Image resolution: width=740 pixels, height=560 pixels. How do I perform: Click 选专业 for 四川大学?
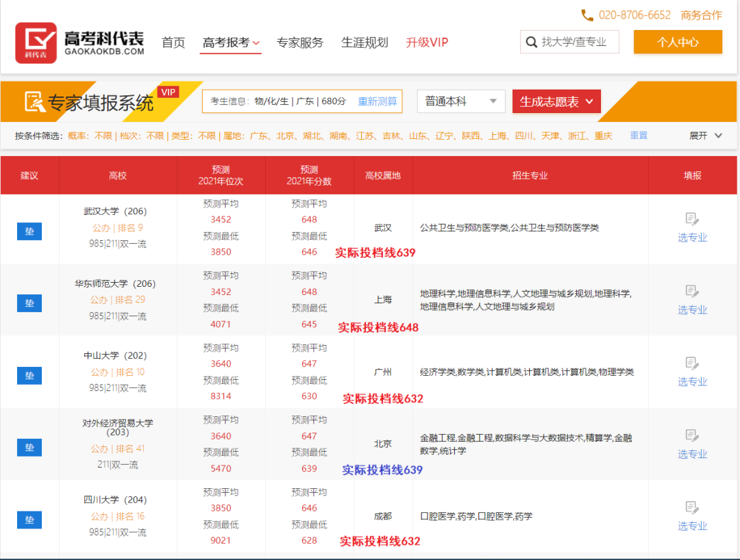click(x=692, y=526)
